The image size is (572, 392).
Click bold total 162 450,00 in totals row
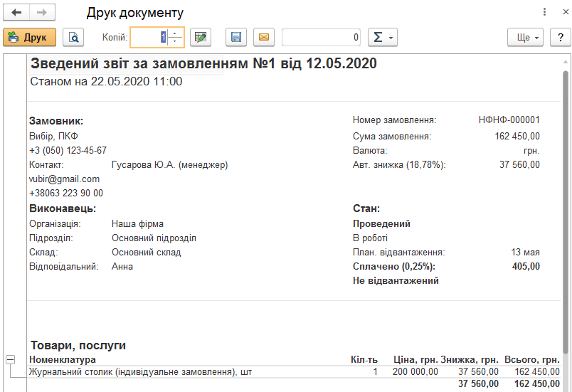[537, 384]
